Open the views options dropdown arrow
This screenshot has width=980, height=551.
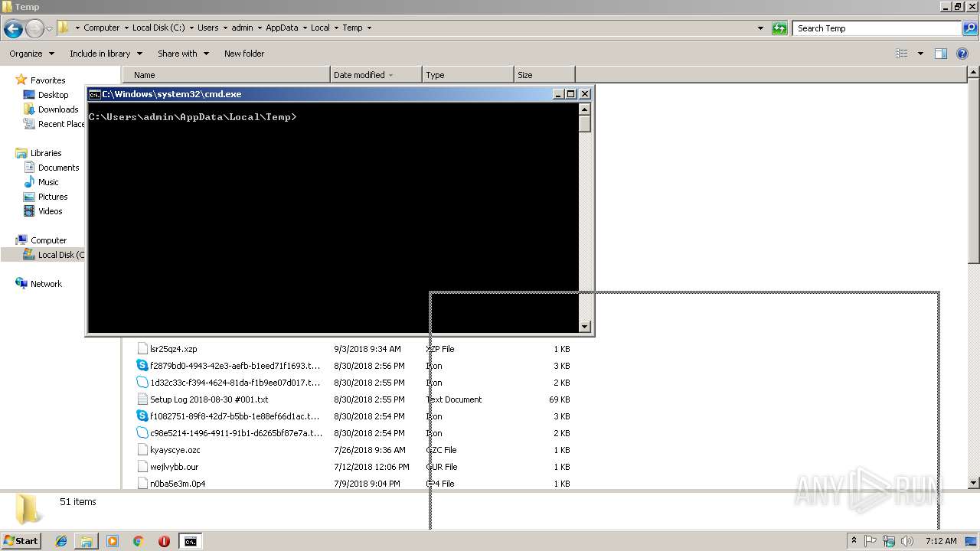click(x=920, y=54)
